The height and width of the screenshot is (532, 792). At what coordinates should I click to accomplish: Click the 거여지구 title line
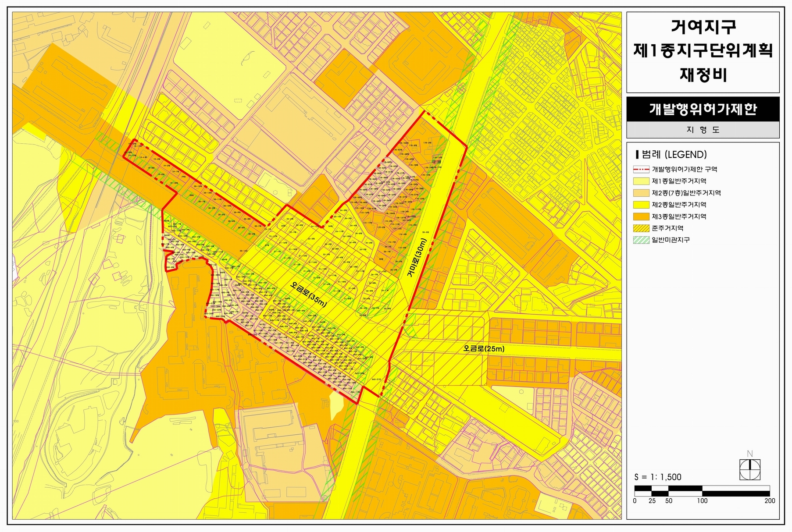click(703, 27)
